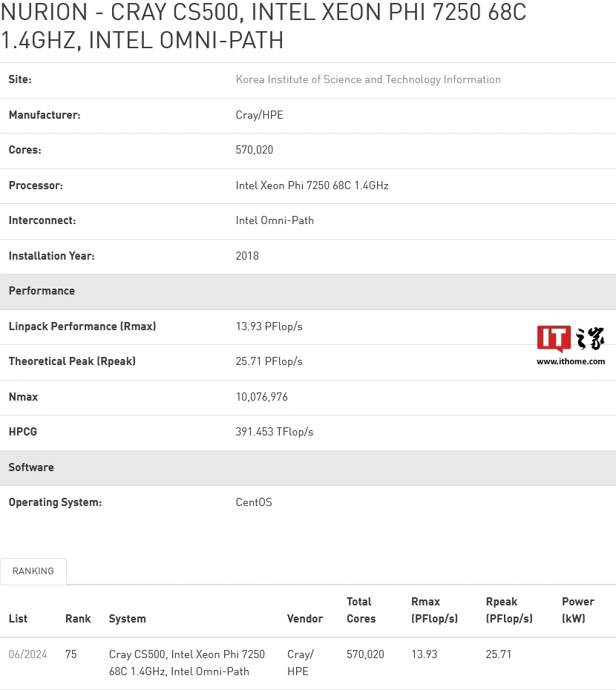Screen dimensions: 616x690
Task: Click the Intel Omni-Path interconnect value
Action: [x=275, y=220]
